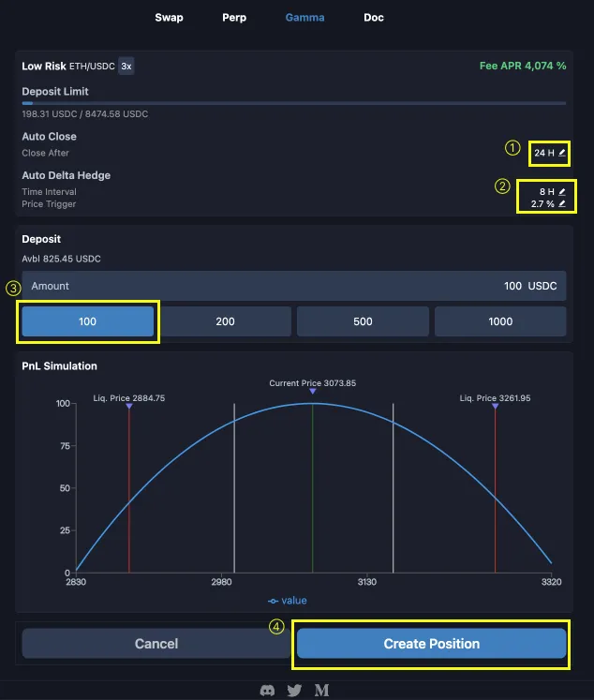Click the 3x leverage badge

(x=126, y=67)
